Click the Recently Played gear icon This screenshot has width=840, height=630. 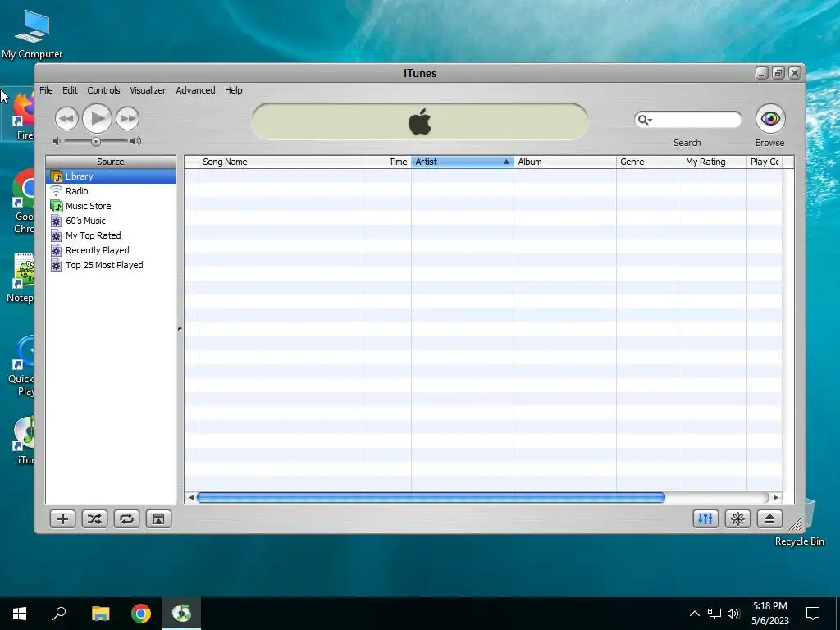[57, 250]
